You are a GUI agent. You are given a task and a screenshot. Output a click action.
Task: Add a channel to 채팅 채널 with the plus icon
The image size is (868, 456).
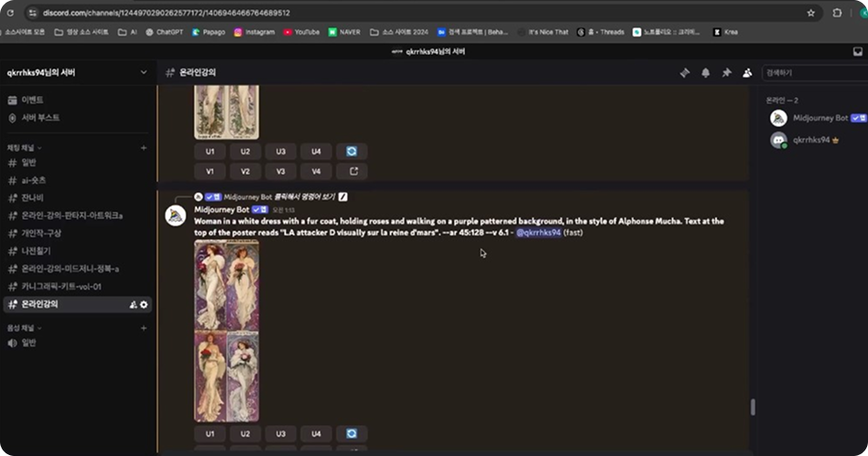coord(144,147)
